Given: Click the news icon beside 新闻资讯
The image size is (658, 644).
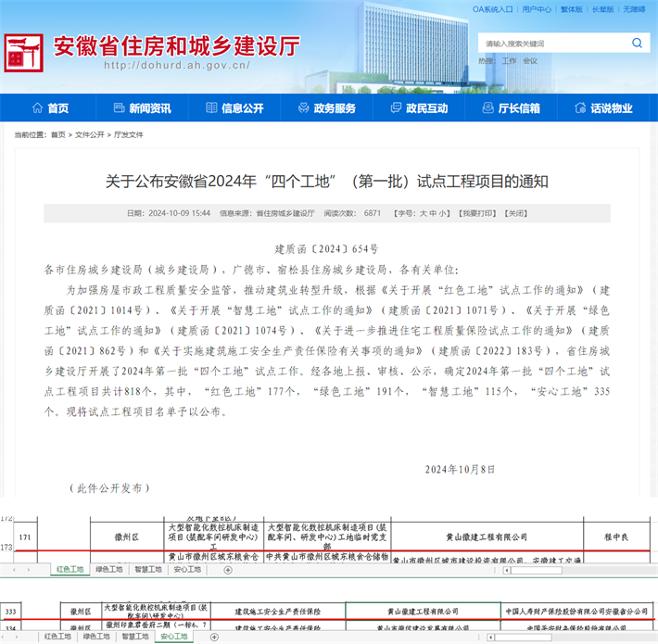Looking at the screenshot, I should coord(119,108).
